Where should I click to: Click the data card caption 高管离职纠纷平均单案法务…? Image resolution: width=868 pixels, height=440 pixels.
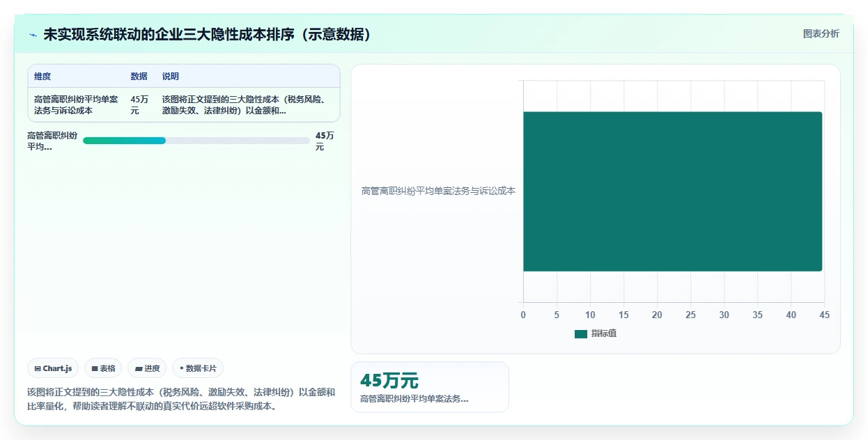click(x=414, y=399)
